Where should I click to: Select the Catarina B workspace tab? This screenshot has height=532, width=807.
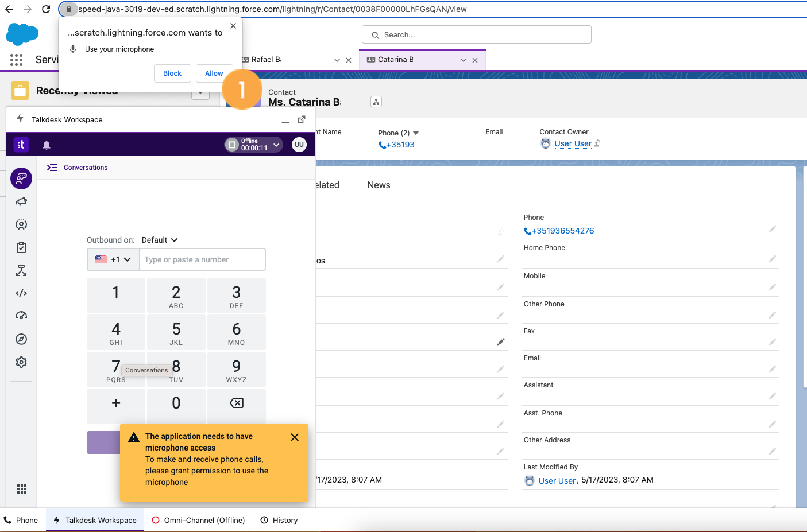click(396, 60)
